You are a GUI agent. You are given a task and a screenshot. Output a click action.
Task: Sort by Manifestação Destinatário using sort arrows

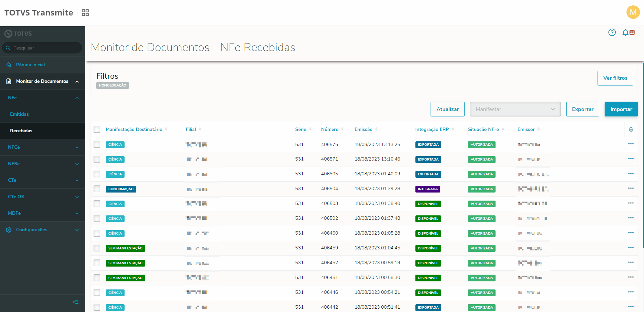[166, 129]
